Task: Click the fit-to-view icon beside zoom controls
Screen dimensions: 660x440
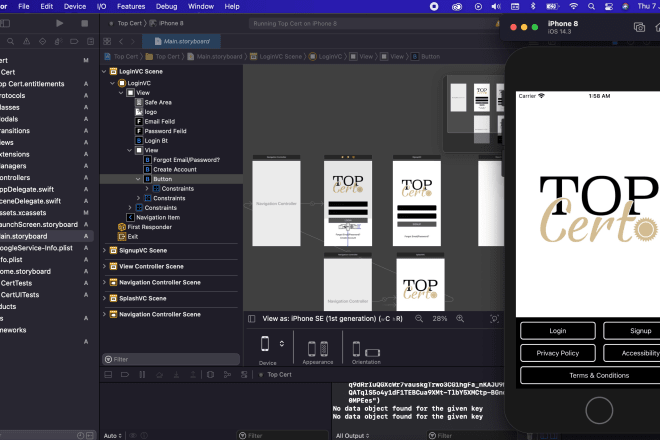Action: [x=494, y=319]
